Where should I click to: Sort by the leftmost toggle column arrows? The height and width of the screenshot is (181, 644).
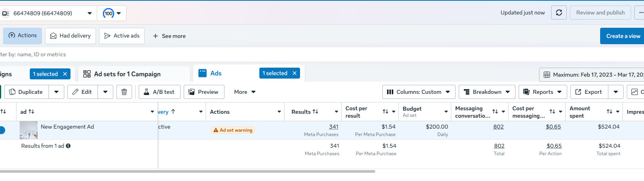[3, 112]
